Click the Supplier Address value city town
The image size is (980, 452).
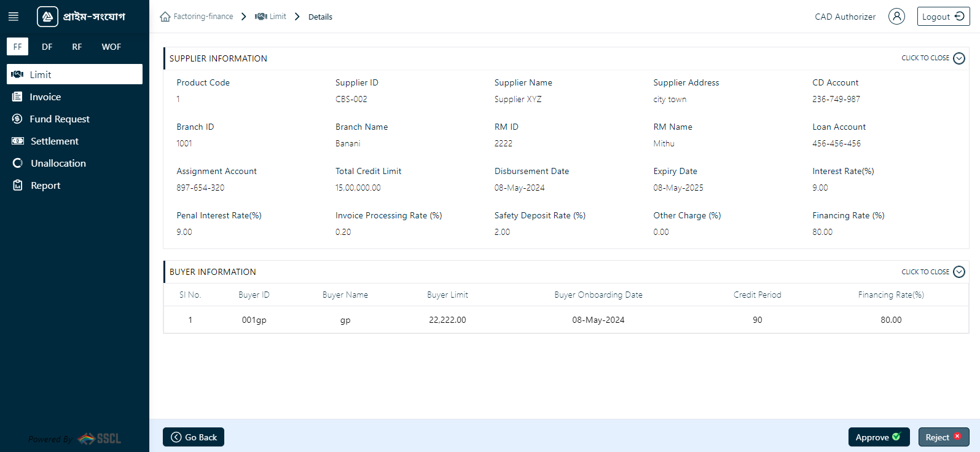point(670,99)
